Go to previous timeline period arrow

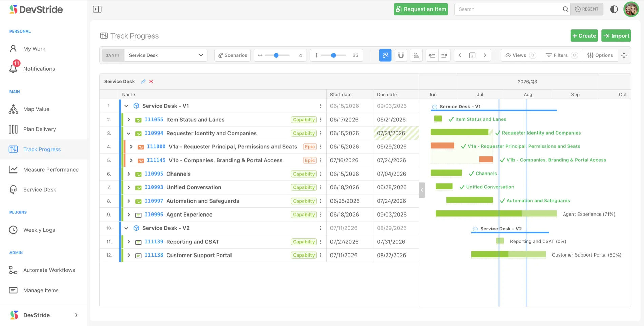[x=460, y=55]
